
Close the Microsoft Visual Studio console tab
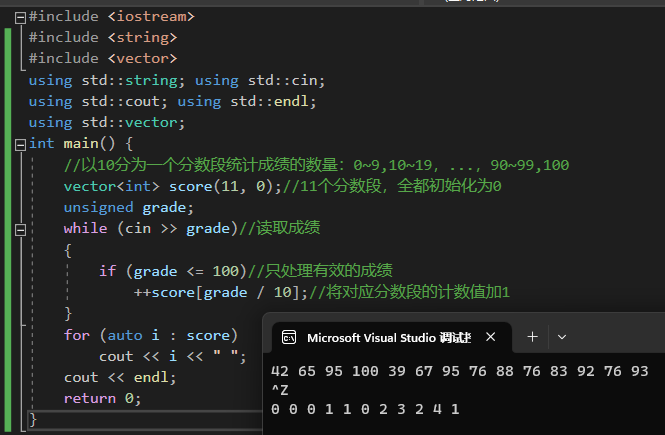[x=491, y=337]
